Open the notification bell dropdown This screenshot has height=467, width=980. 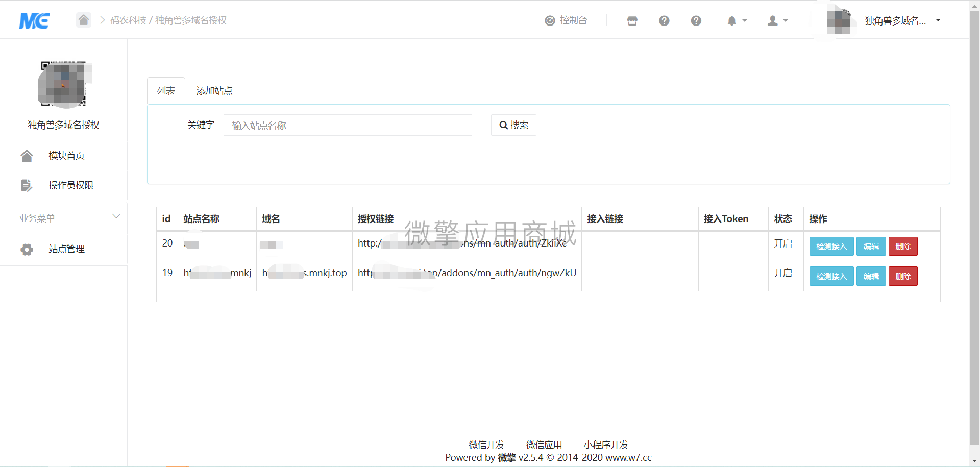(737, 20)
